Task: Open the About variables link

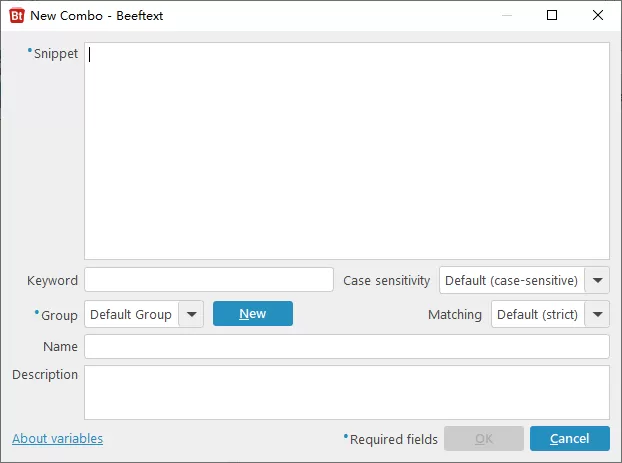Action: coord(57,438)
